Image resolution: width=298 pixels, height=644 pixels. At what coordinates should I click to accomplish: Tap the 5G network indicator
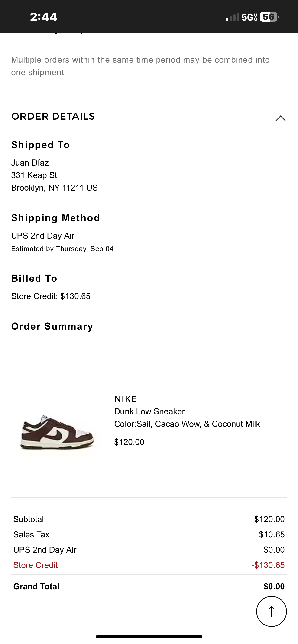[249, 17]
